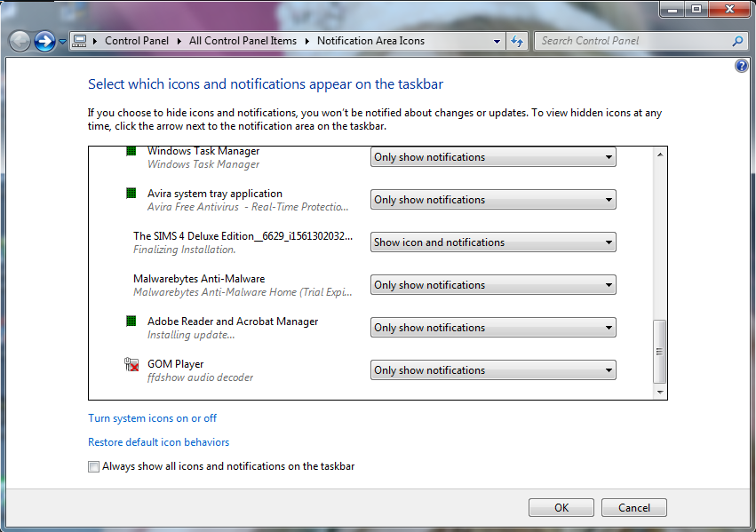Go to Control Panel breadcrumb
The image size is (756, 532).
pyautogui.click(x=137, y=41)
